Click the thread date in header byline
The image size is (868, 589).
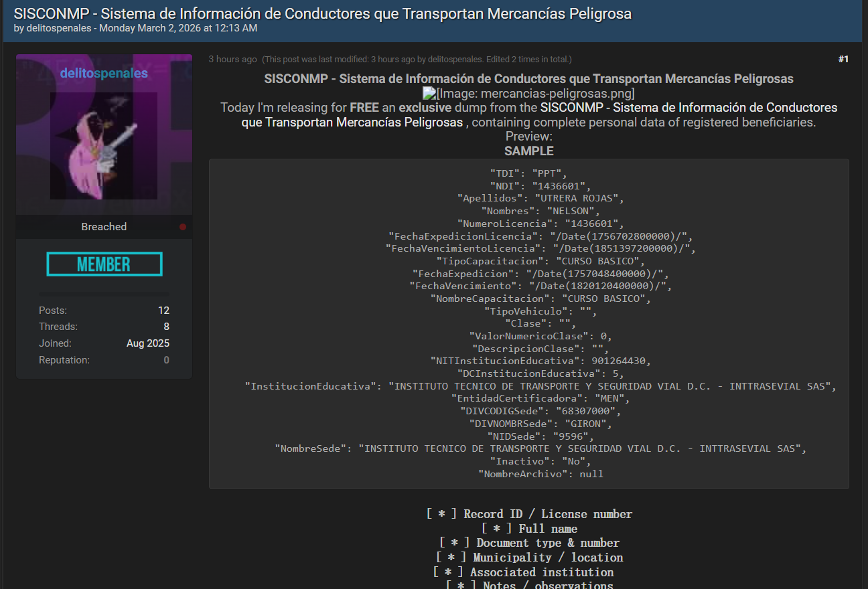click(x=175, y=28)
